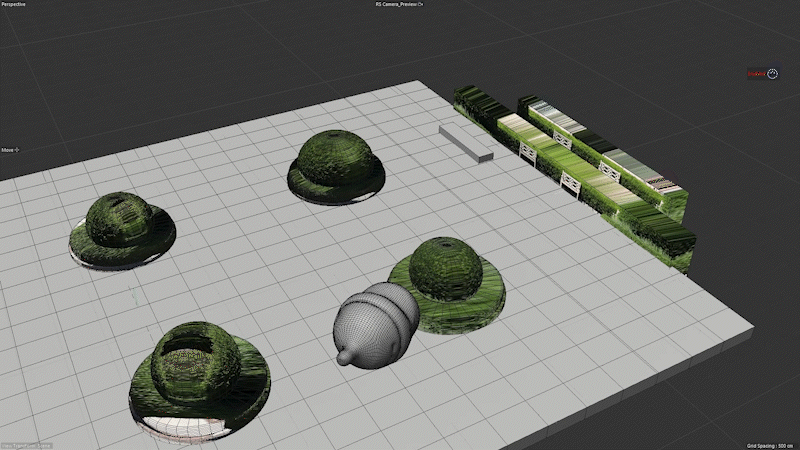The width and height of the screenshot is (800, 450).
Task: Select the topiary dome at the top center
Action: [336, 167]
